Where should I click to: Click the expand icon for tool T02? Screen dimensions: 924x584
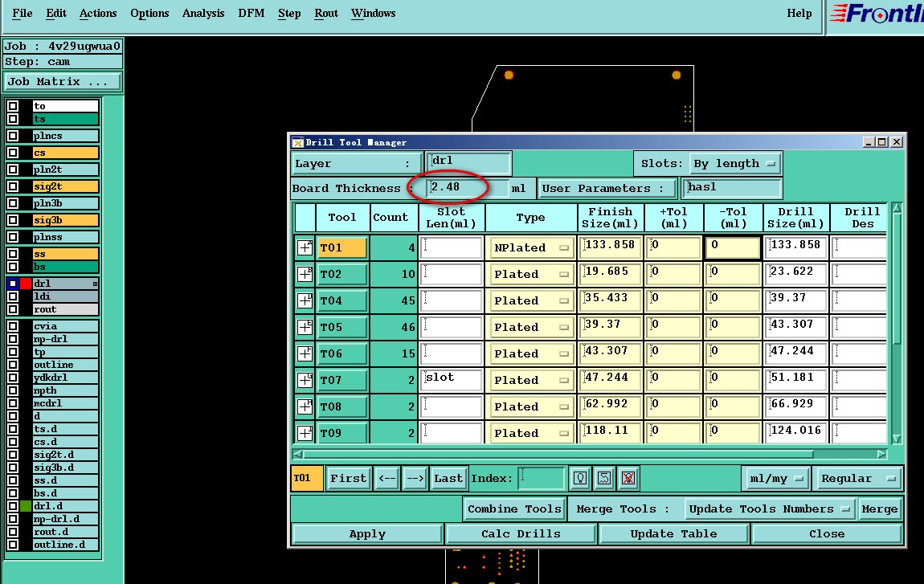pyautogui.click(x=305, y=274)
